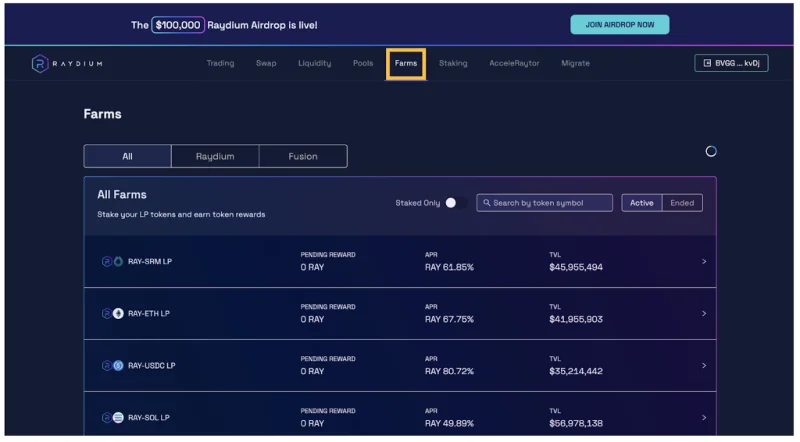The image size is (800, 442).
Task: Switch to the Fusion farms tab
Action: point(303,156)
